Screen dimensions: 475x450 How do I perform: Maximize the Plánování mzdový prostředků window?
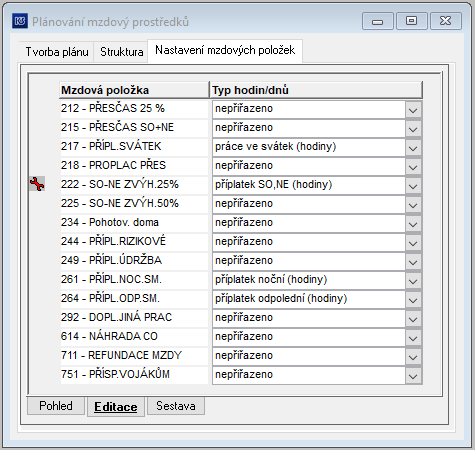[x=412, y=21]
